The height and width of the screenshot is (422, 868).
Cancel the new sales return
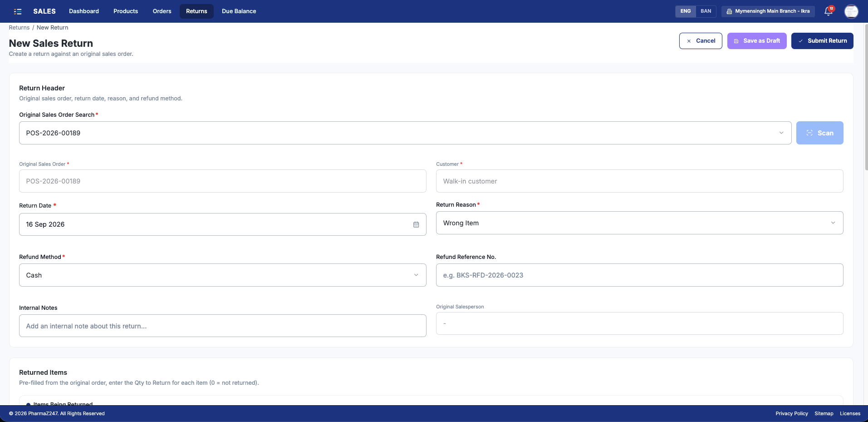701,41
